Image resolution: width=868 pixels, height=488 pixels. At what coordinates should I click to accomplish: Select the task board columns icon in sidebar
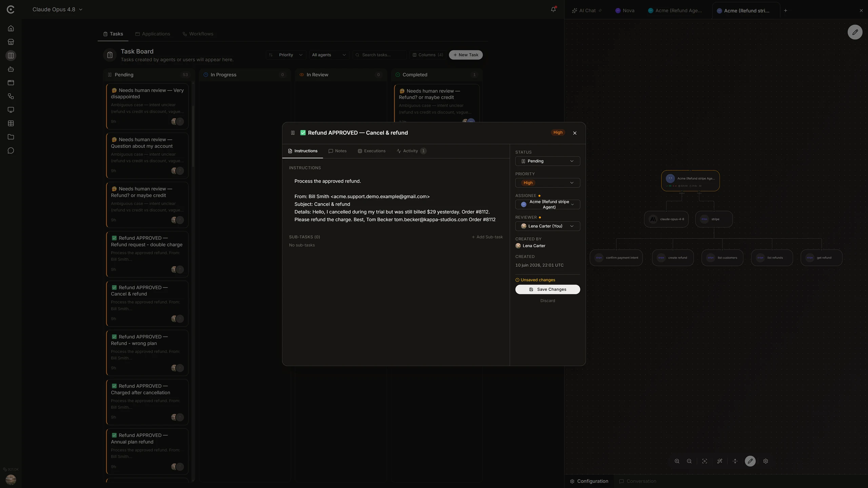pyautogui.click(x=11, y=56)
